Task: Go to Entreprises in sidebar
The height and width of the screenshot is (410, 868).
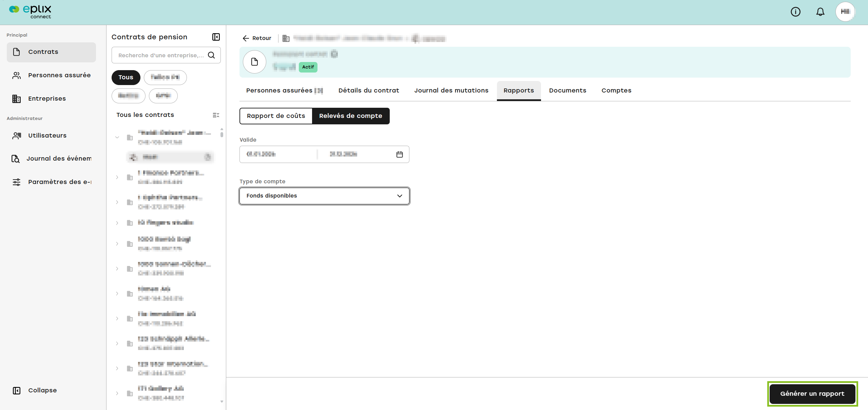Action: click(51, 99)
